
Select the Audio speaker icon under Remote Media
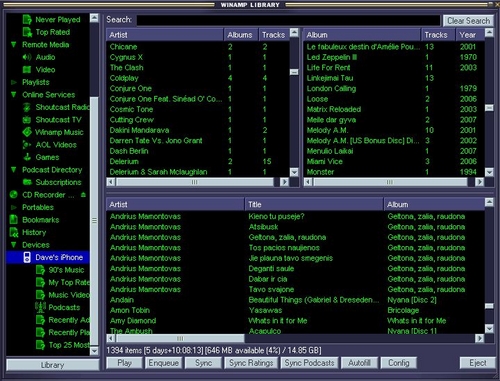pos(27,57)
